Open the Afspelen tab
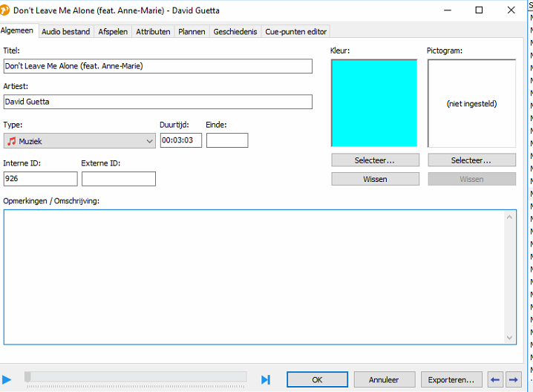Viewport: 533px width, 392px height. point(113,32)
